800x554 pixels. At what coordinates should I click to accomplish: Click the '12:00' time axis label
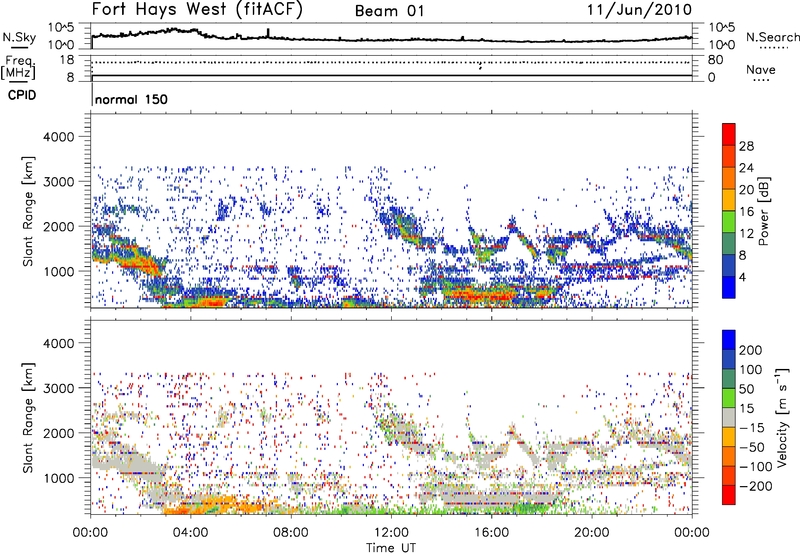391,533
